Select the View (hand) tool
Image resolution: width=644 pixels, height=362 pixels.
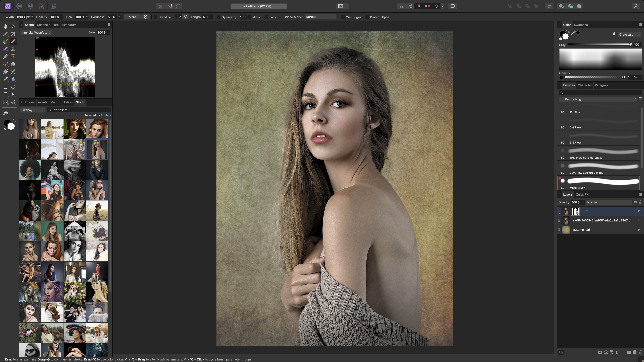(x=5, y=27)
